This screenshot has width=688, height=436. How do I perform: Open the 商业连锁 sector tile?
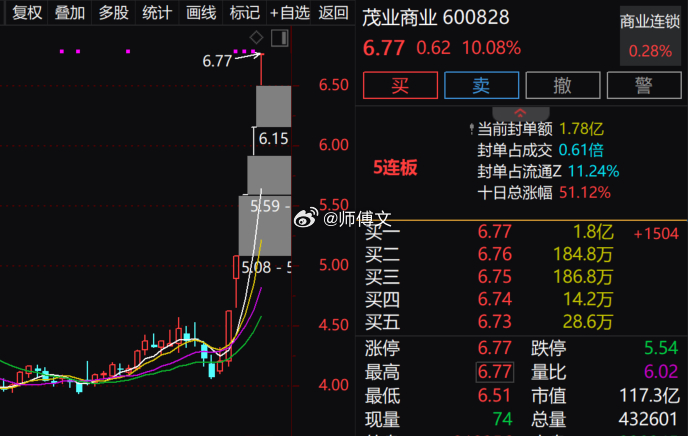pos(650,36)
